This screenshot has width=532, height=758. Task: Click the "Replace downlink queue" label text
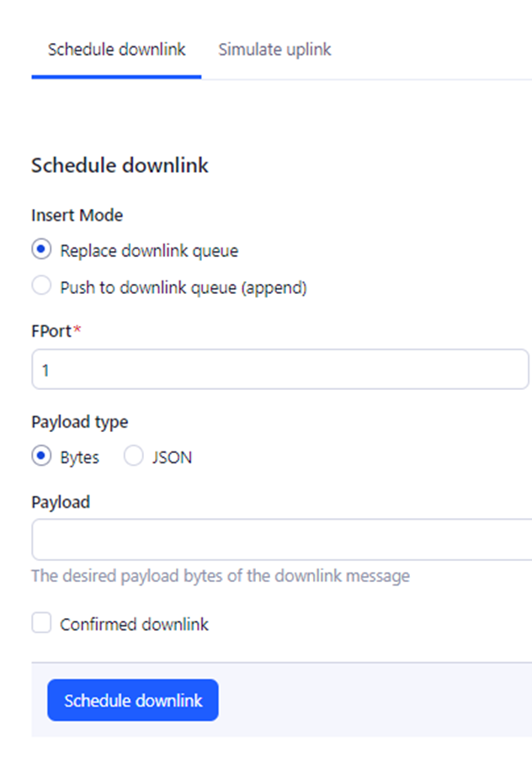[x=149, y=251]
